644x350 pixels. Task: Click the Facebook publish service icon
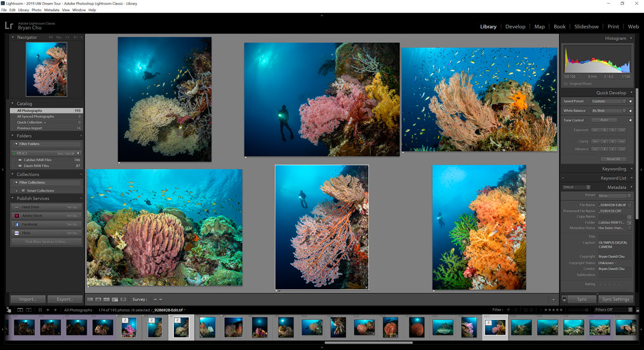(17, 225)
